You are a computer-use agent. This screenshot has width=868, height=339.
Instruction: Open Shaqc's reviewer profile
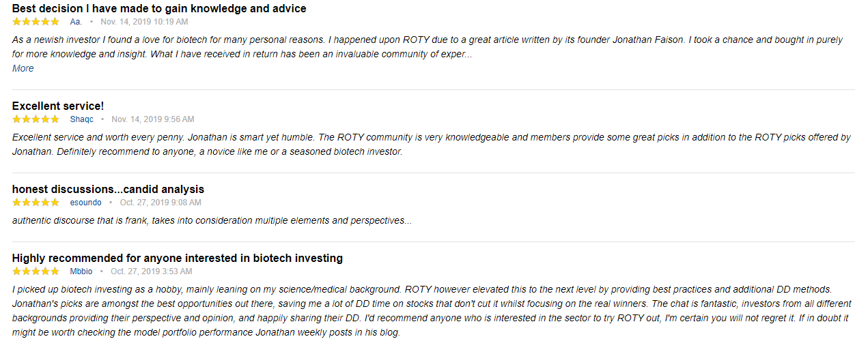pyautogui.click(x=82, y=119)
